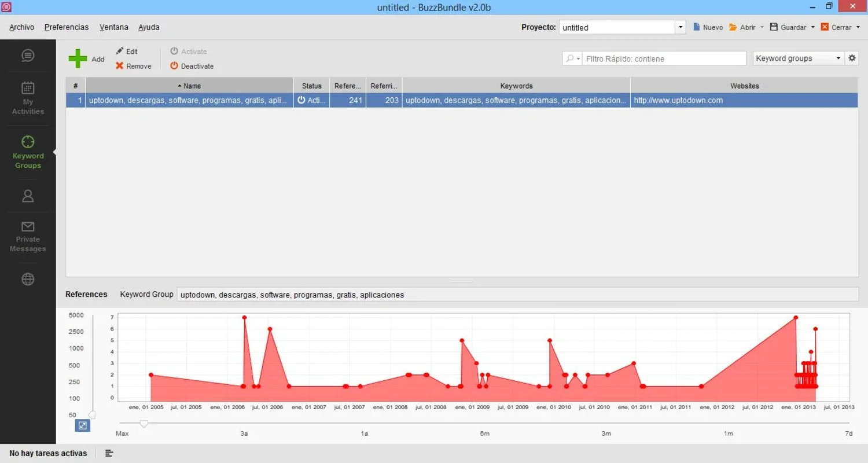Click the Filtro Rápido input field
868x463 pixels.
click(664, 58)
